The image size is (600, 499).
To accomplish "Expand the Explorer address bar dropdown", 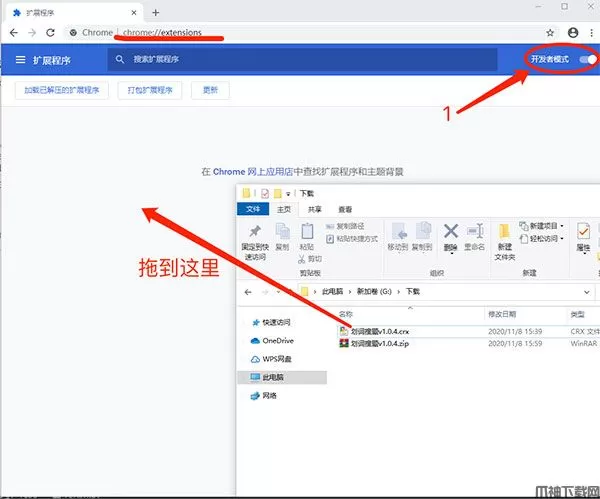I will tap(587, 292).
